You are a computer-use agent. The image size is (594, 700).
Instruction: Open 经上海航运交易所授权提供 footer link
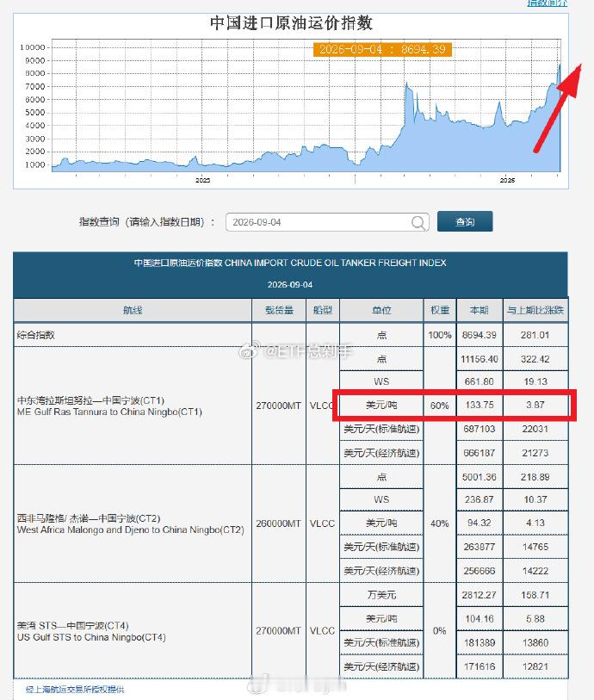(x=75, y=690)
